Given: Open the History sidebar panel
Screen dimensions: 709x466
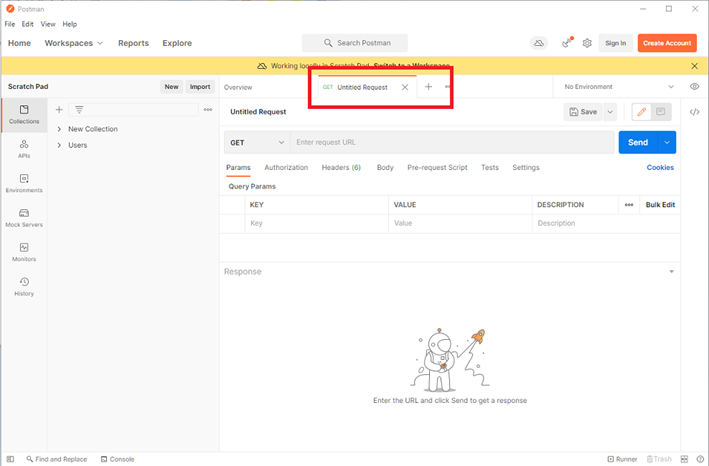Looking at the screenshot, I should (x=24, y=287).
